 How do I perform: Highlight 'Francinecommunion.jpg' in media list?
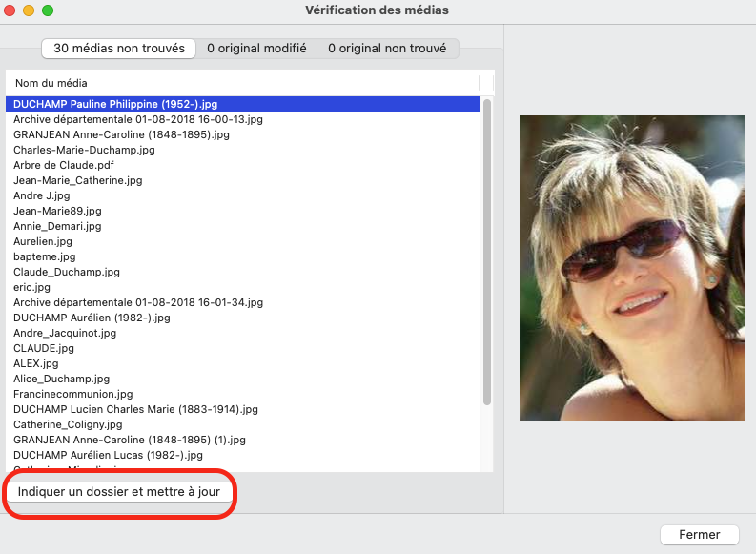tap(72, 394)
